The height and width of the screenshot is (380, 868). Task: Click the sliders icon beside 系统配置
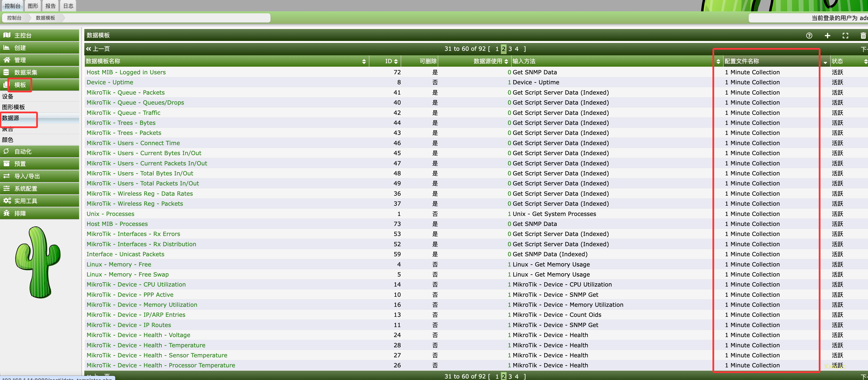click(6, 188)
